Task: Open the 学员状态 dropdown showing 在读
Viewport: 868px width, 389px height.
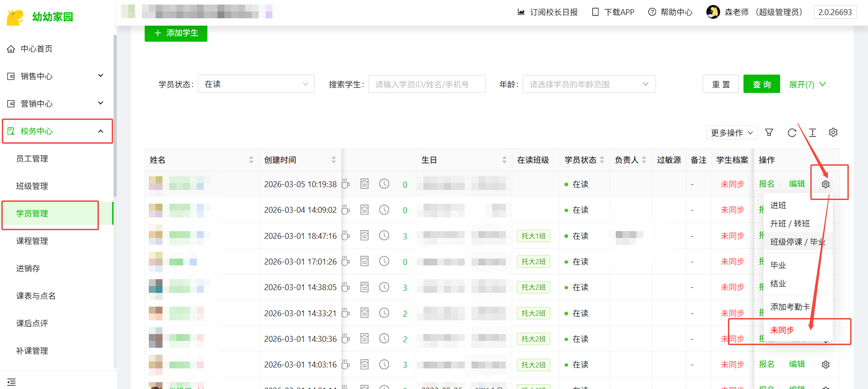Action: (x=256, y=84)
